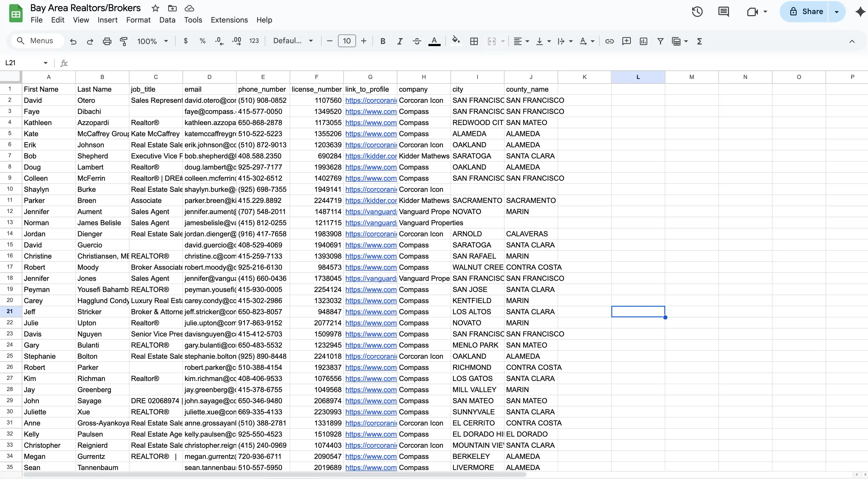Open the text color picker

pyautogui.click(x=435, y=41)
